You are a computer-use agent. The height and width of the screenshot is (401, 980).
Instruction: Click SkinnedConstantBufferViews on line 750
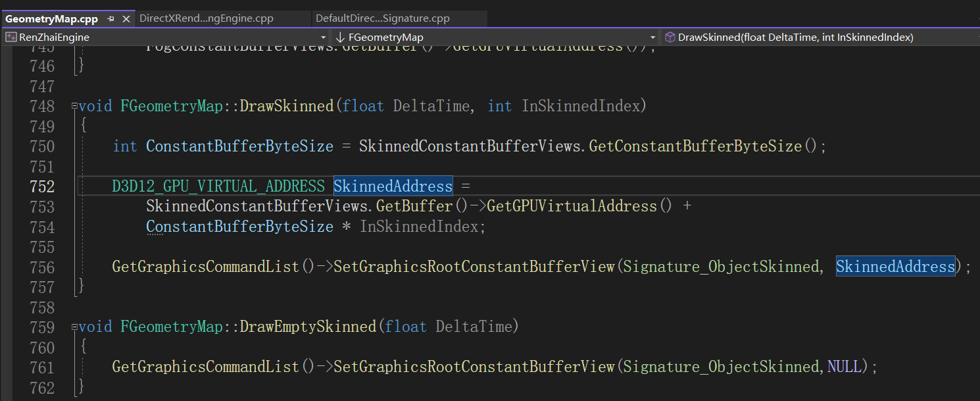(x=470, y=146)
